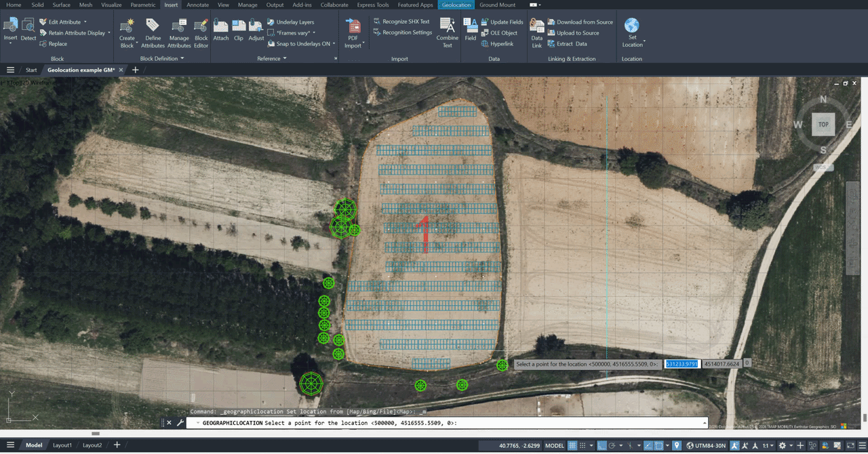Click Download from Source
Screen dimensions: 868x454
click(x=580, y=22)
